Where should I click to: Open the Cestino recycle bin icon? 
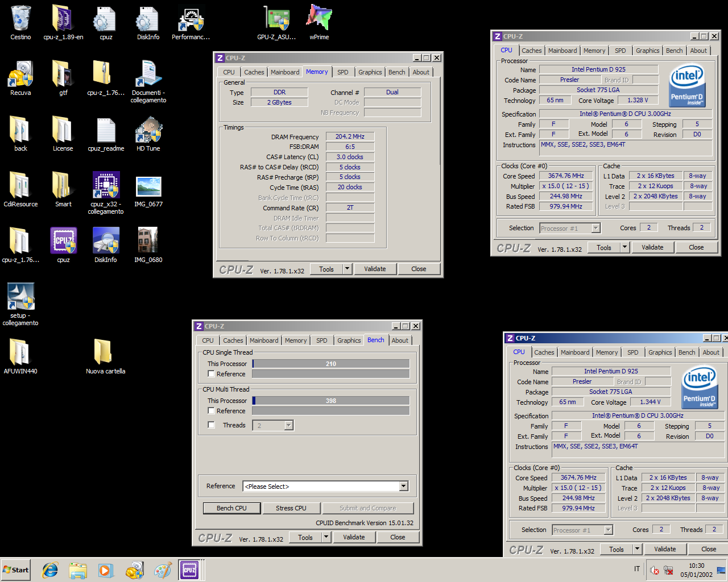coord(20,19)
